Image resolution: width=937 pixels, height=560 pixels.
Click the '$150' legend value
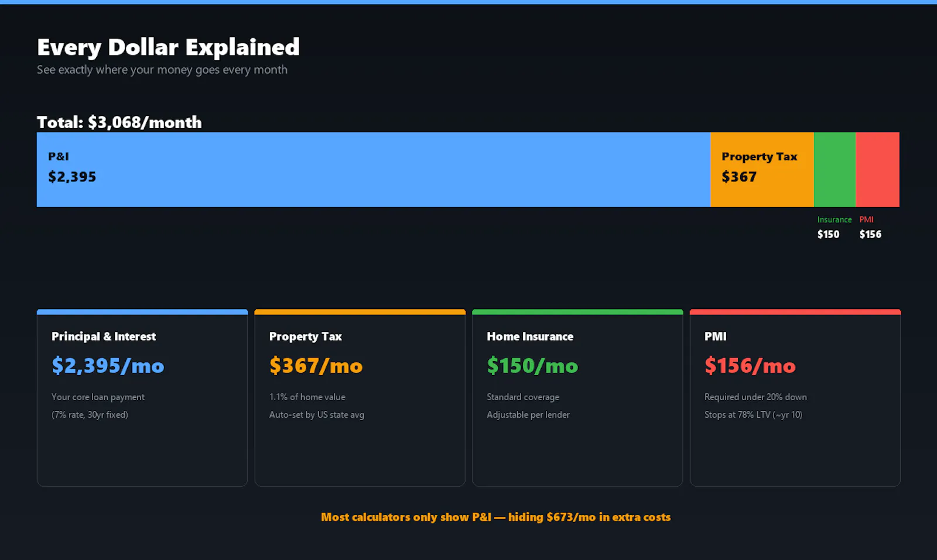tap(828, 235)
